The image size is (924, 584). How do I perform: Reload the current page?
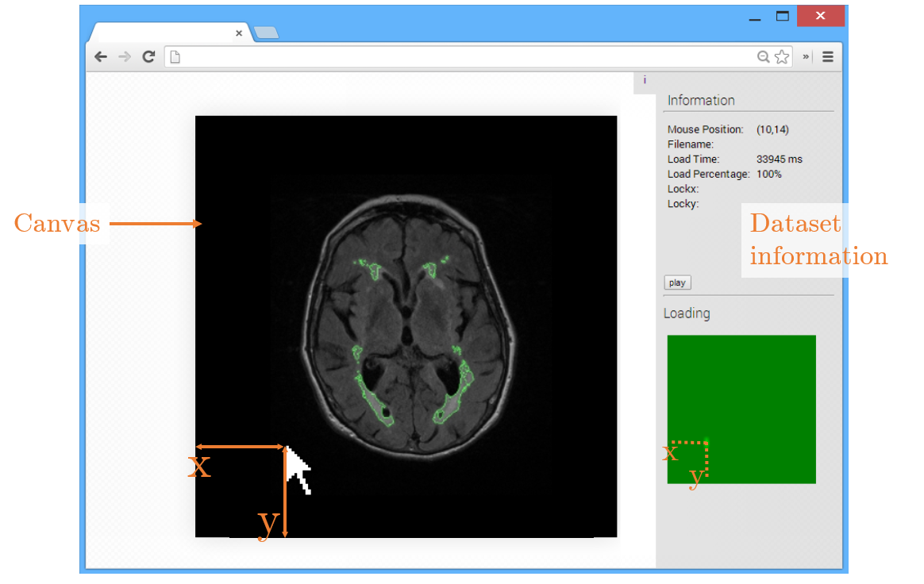coord(148,56)
